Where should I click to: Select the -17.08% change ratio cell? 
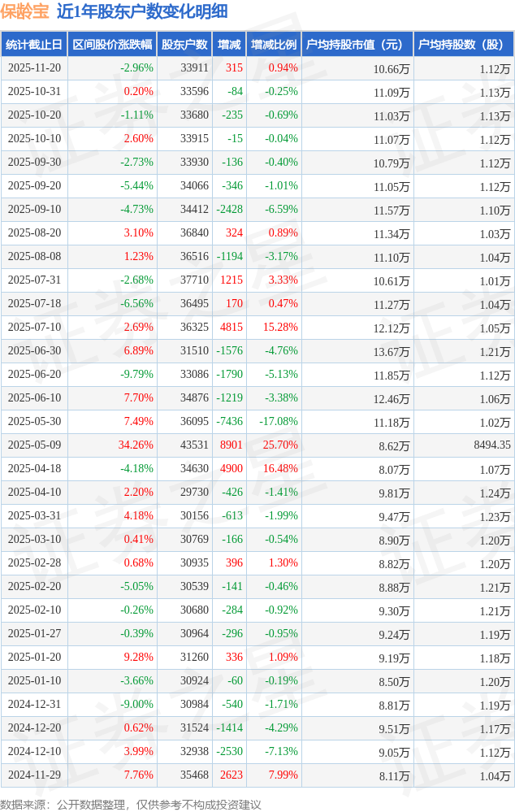point(278,422)
